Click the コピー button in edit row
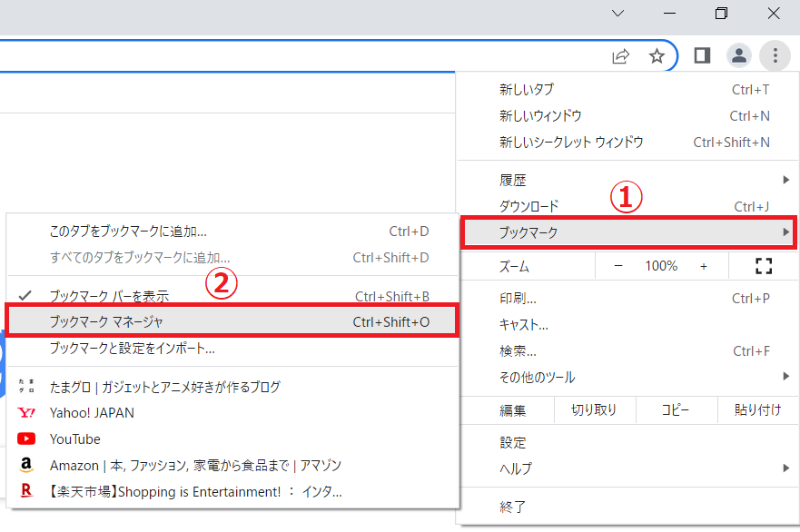Image resolution: width=800 pixels, height=532 pixels. 676,410
